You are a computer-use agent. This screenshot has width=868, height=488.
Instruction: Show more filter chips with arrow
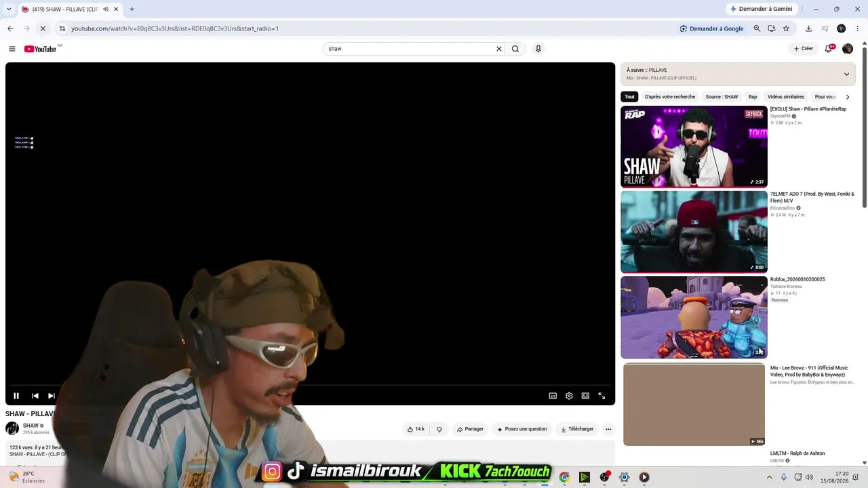click(x=847, y=97)
